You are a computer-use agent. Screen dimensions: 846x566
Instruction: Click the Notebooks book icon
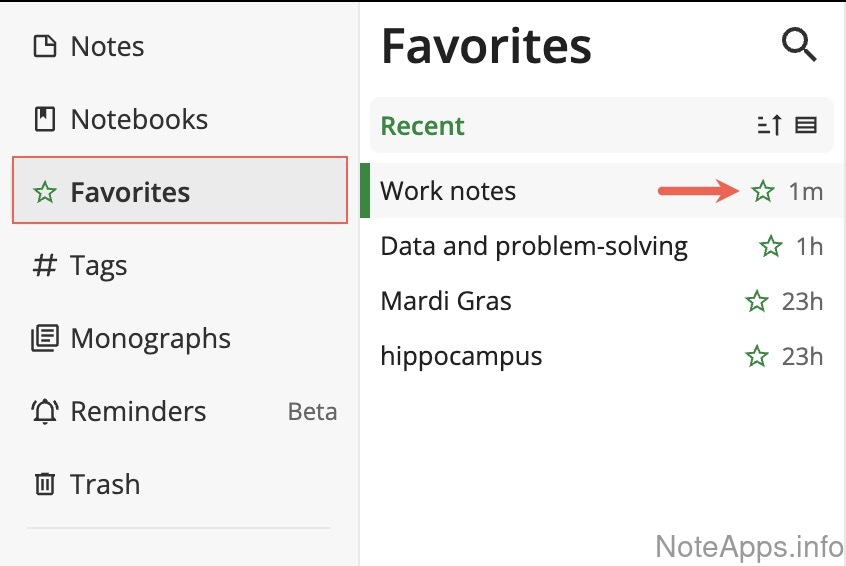44,120
